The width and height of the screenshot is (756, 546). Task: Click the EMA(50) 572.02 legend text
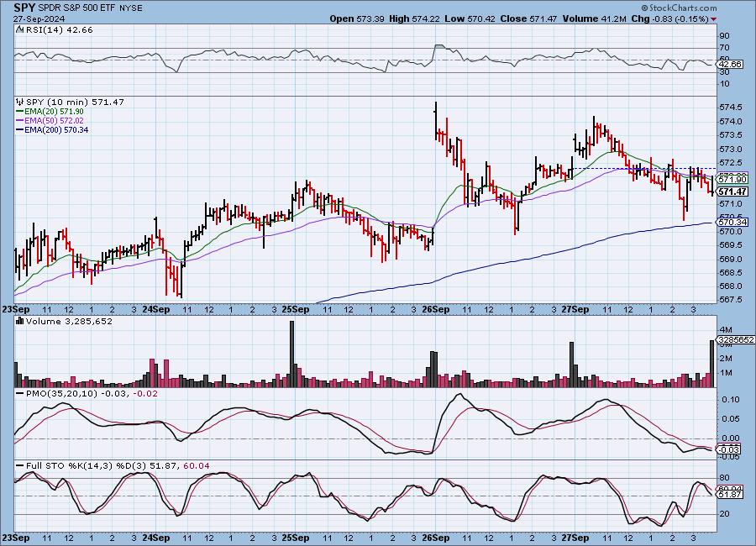[54, 121]
